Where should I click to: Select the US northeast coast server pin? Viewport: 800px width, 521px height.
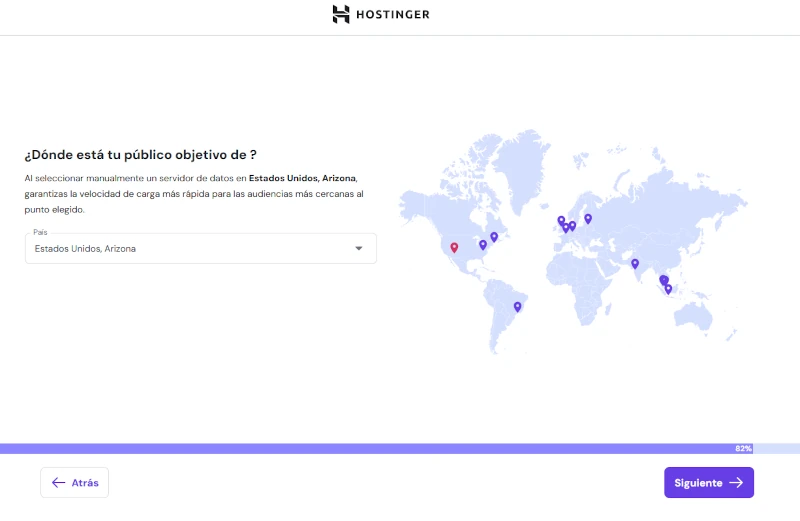tap(494, 237)
